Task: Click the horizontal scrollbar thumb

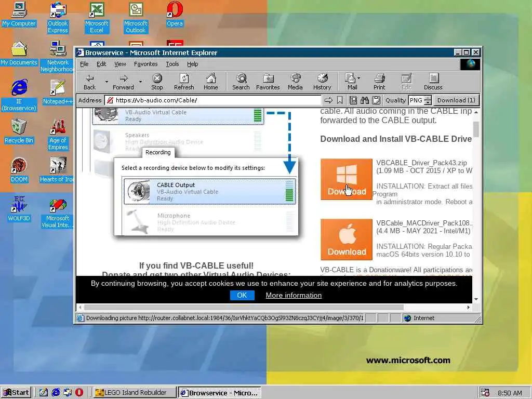Action: click(x=244, y=308)
